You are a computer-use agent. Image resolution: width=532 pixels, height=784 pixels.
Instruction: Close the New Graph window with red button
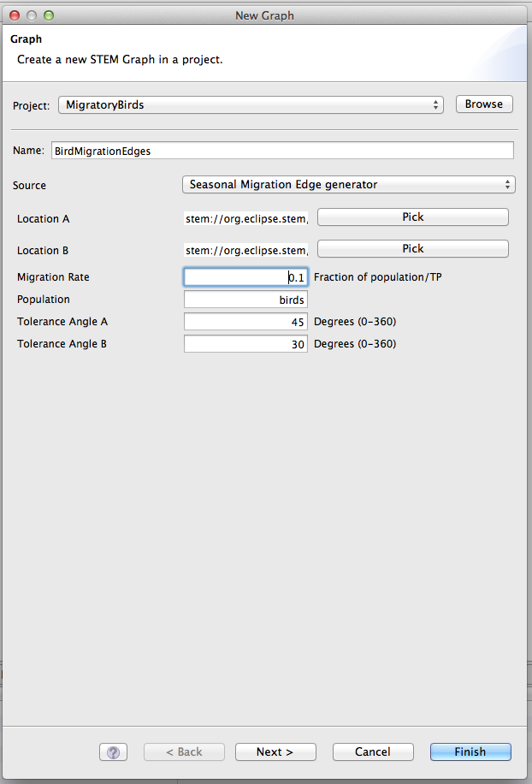(x=15, y=15)
